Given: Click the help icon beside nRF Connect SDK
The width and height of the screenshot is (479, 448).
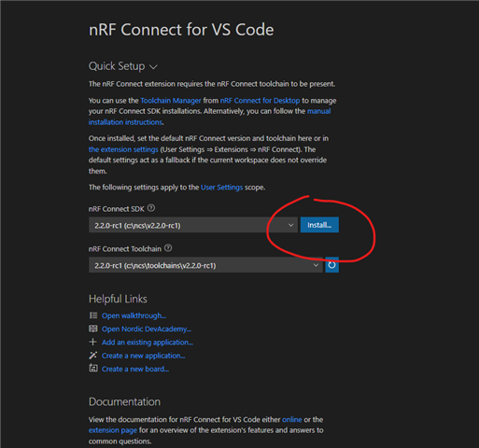Looking at the screenshot, I should pyautogui.click(x=151, y=208).
